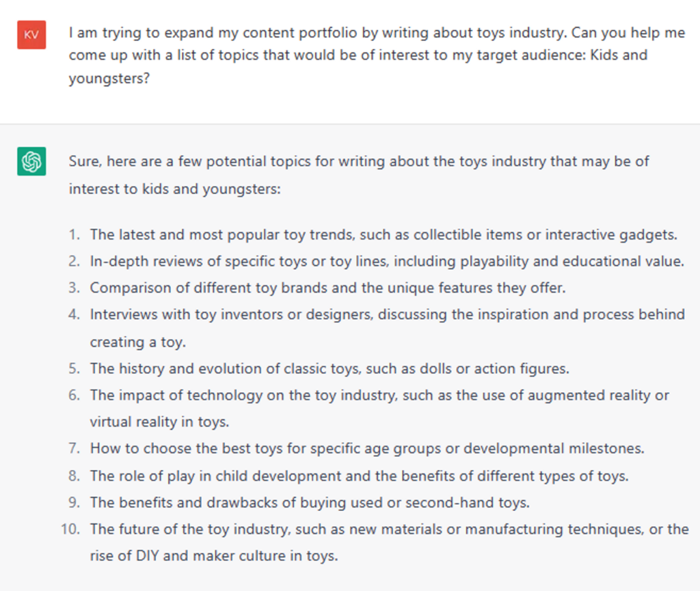Select list item 1 about latest toy trends
The width and height of the screenshot is (700, 591).
(x=384, y=234)
